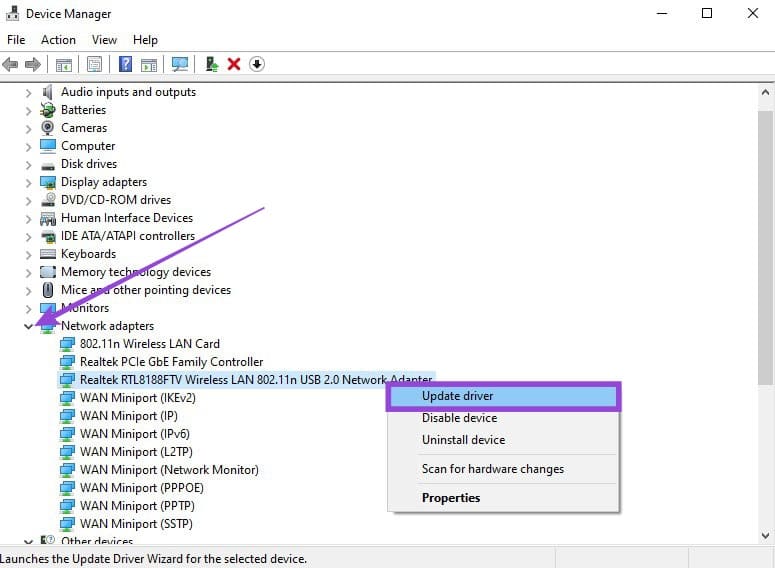
Task: Select the Computer category label
Action: pos(88,146)
